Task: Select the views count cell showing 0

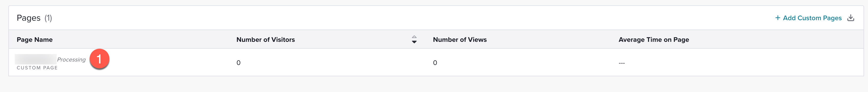Action: (435, 63)
